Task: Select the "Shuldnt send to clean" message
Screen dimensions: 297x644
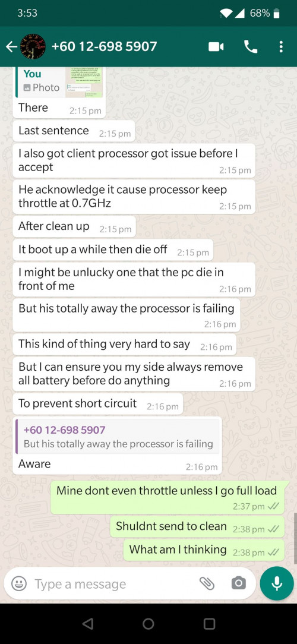Action: (x=197, y=527)
